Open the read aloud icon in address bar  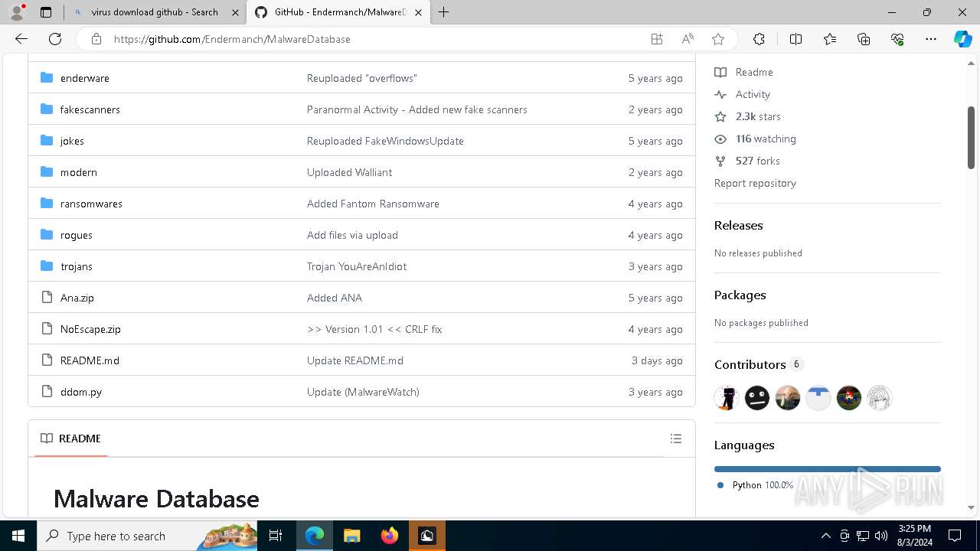click(688, 39)
